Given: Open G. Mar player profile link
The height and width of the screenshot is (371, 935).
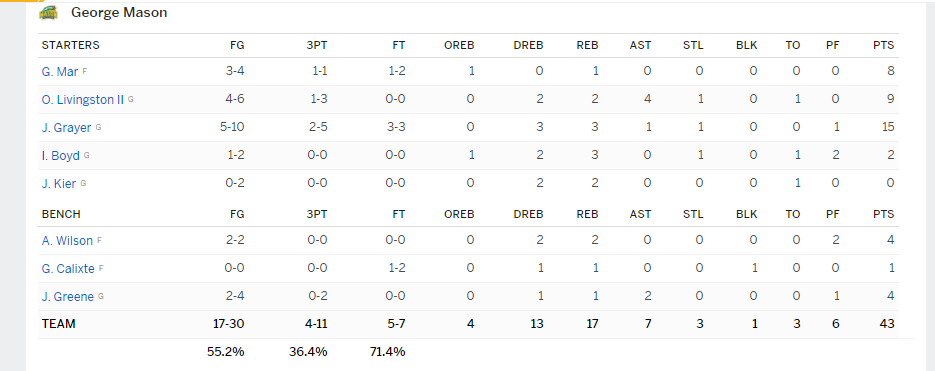Looking at the screenshot, I should 60,72.
